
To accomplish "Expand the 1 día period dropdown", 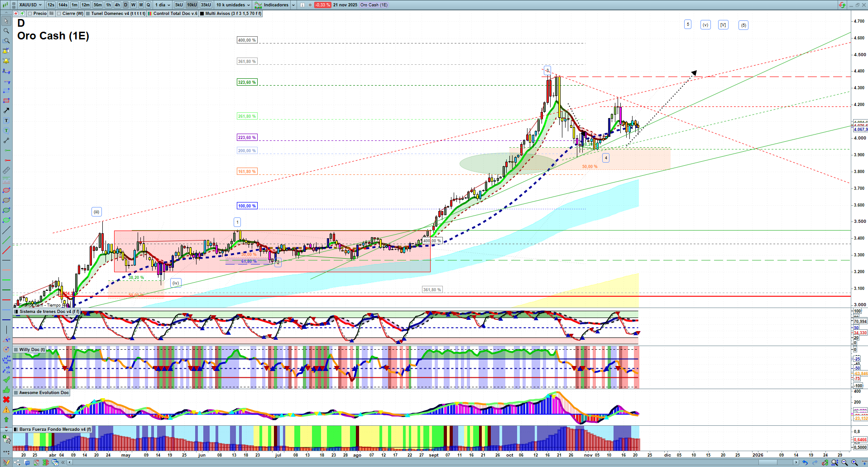I will 163,5.
